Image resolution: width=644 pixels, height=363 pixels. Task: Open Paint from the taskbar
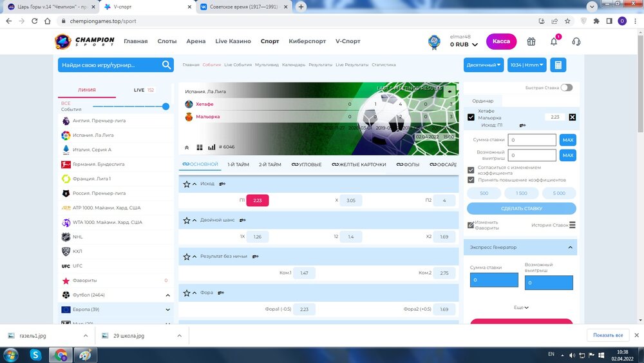(85, 355)
